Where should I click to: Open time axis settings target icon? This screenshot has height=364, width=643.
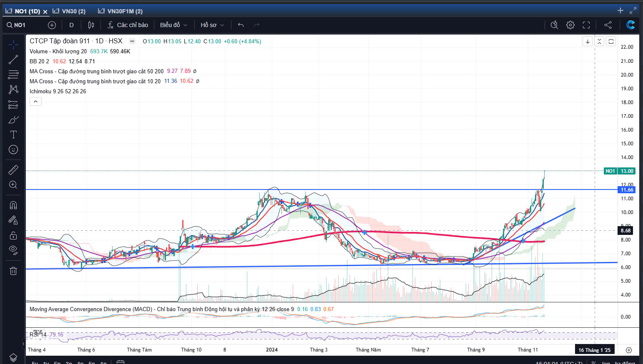click(629, 350)
